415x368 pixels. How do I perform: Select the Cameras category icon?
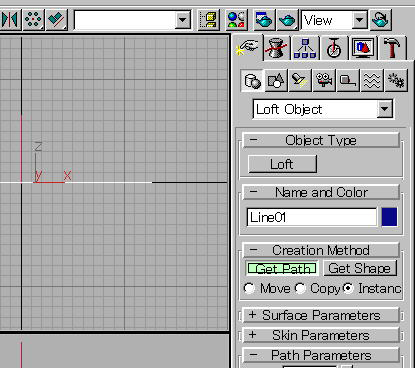point(324,80)
